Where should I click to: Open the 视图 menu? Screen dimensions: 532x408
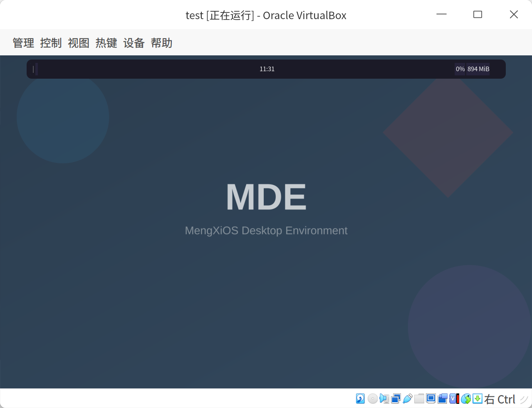click(79, 43)
